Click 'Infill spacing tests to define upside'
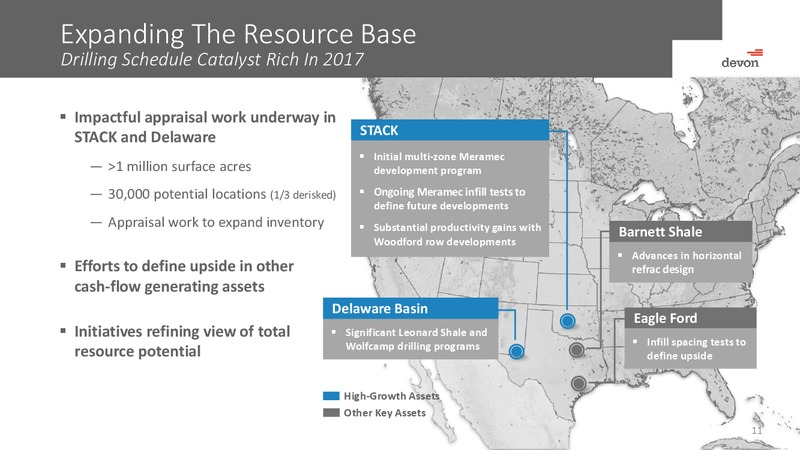800x450 pixels. [x=696, y=349]
